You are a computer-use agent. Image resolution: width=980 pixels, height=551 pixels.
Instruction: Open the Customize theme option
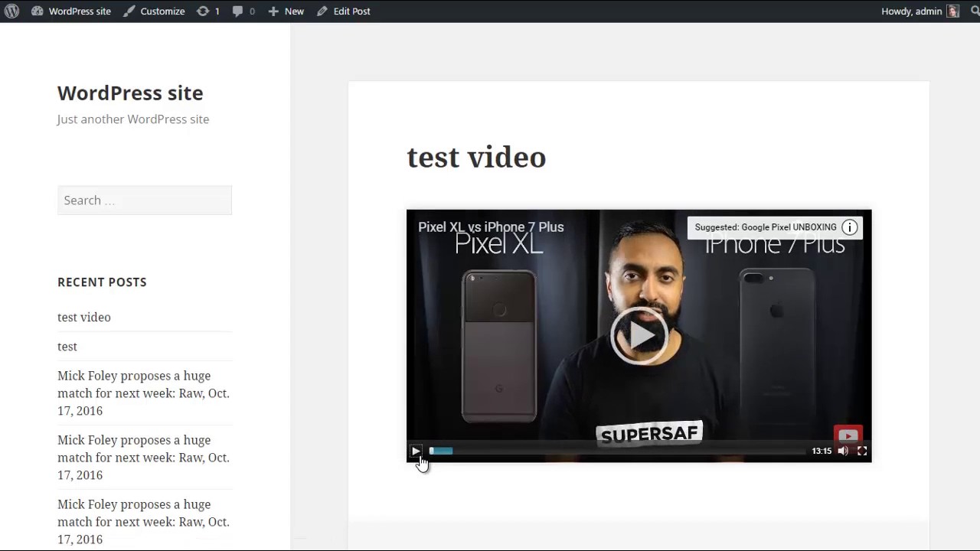[x=154, y=11]
